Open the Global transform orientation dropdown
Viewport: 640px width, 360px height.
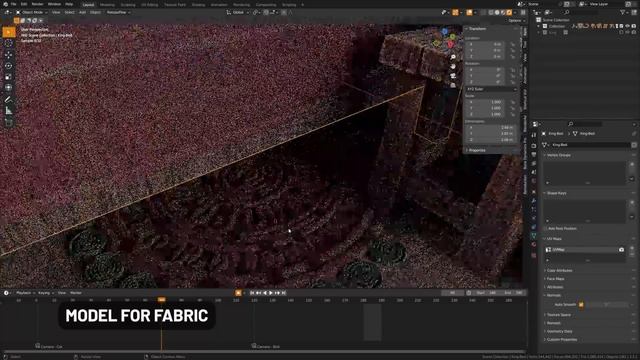238,13
